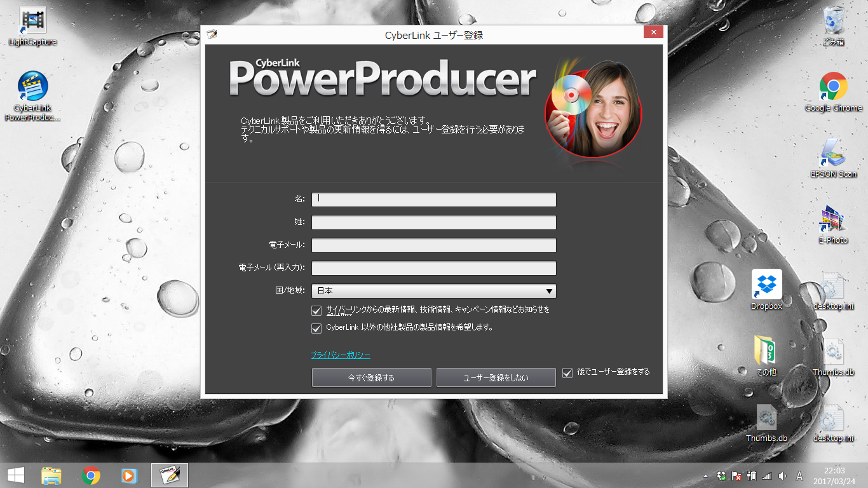The height and width of the screenshot is (488, 868).
Task: Open the CyberLink PowerProducer desktop shortcut
Action: [32, 96]
